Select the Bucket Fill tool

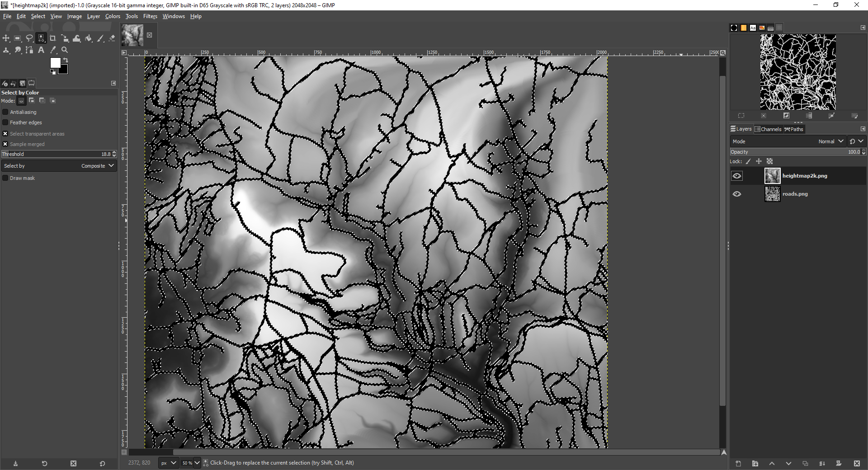(x=89, y=38)
